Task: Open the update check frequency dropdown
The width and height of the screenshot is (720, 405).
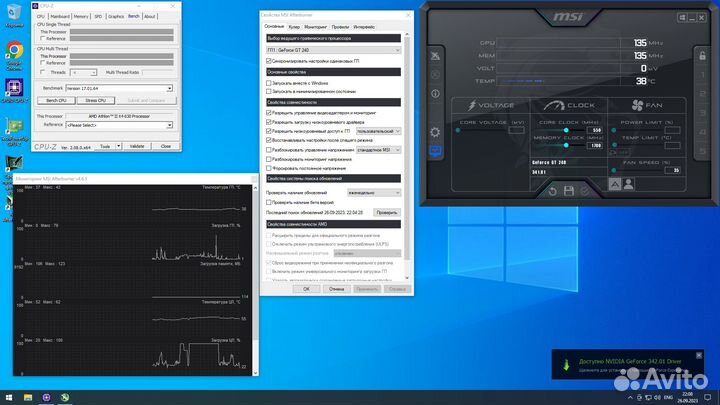Action: point(374,193)
